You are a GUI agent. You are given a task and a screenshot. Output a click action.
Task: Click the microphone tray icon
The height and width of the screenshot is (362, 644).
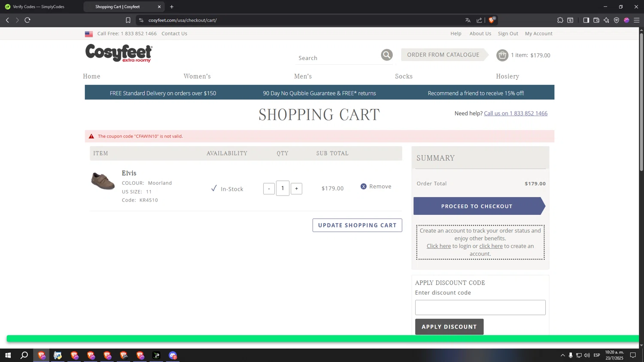pos(571,355)
